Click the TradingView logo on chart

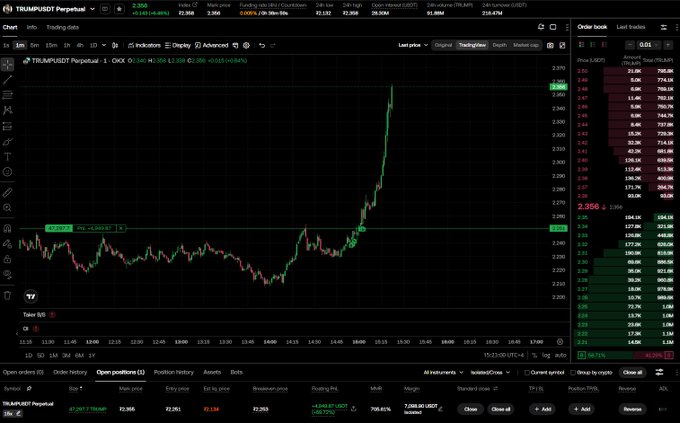31,296
